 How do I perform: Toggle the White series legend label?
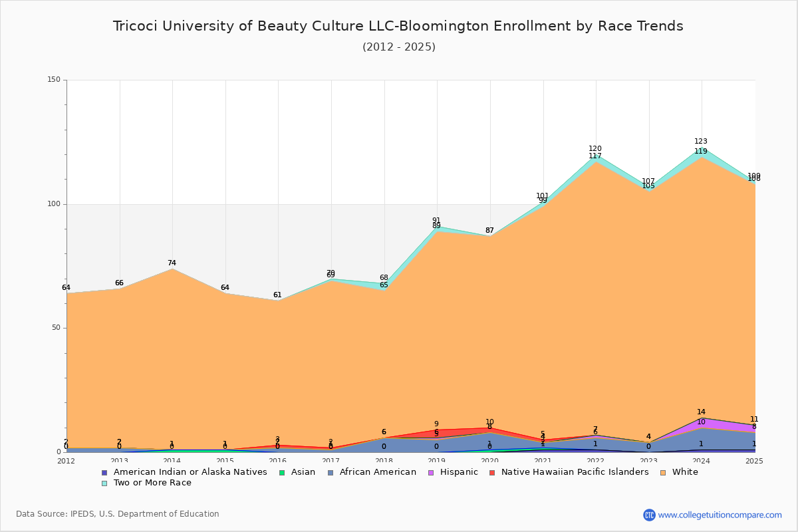point(685,472)
